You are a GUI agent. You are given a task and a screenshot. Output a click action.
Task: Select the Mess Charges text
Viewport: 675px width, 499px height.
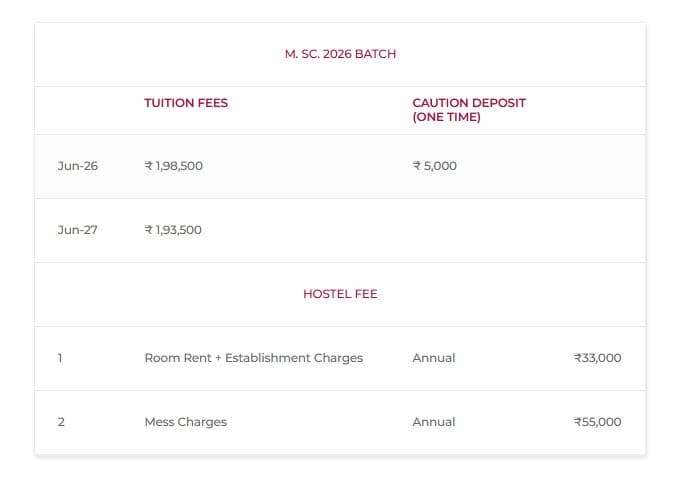point(185,422)
